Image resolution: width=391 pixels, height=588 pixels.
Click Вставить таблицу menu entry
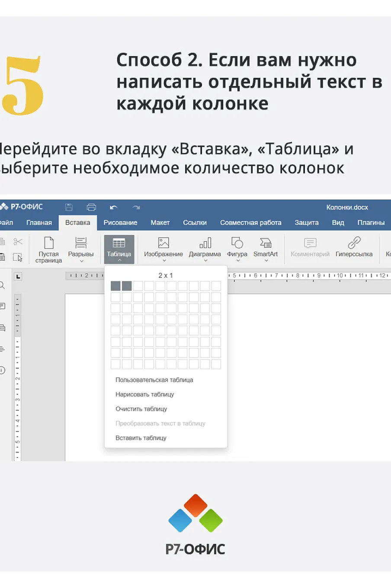pyautogui.click(x=141, y=438)
